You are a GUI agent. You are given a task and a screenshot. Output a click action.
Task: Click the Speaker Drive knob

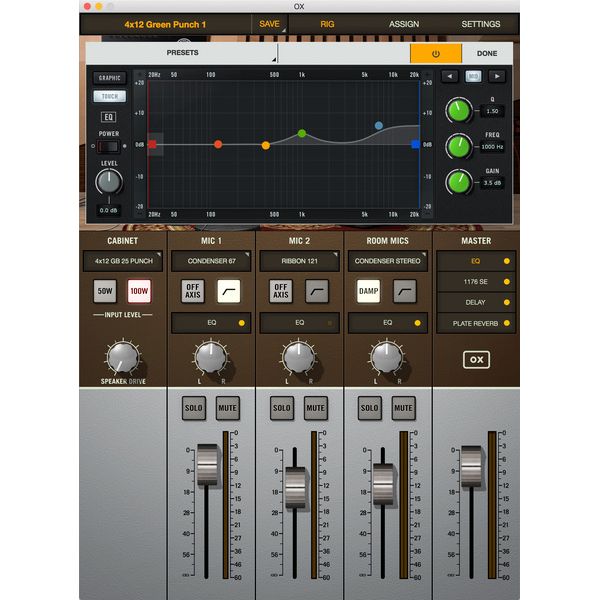123,357
